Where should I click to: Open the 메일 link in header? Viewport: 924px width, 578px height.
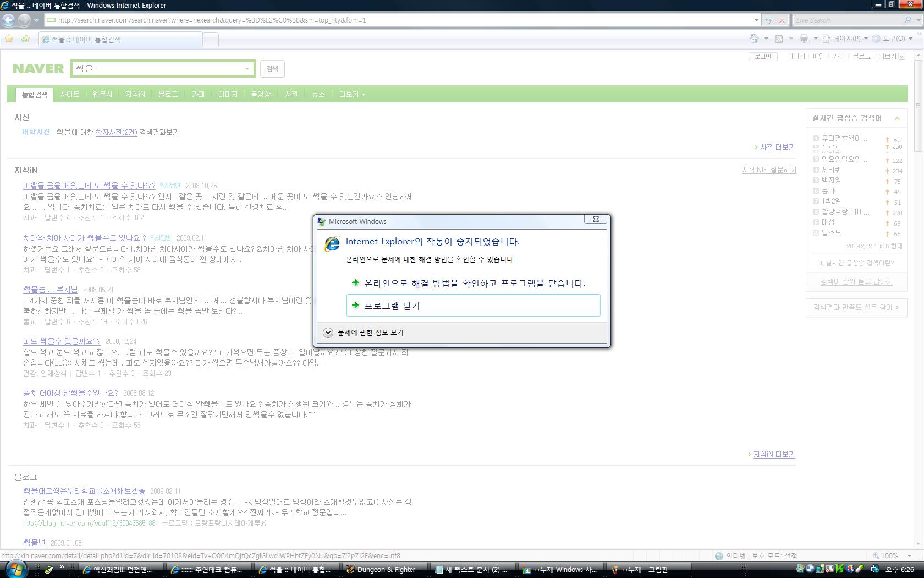coord(819,57)
